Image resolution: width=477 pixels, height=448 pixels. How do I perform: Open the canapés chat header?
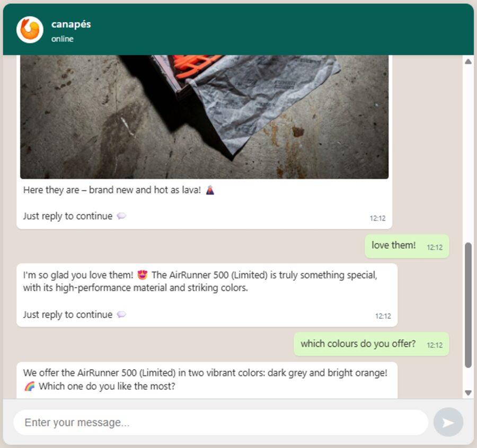click(70, 24)
